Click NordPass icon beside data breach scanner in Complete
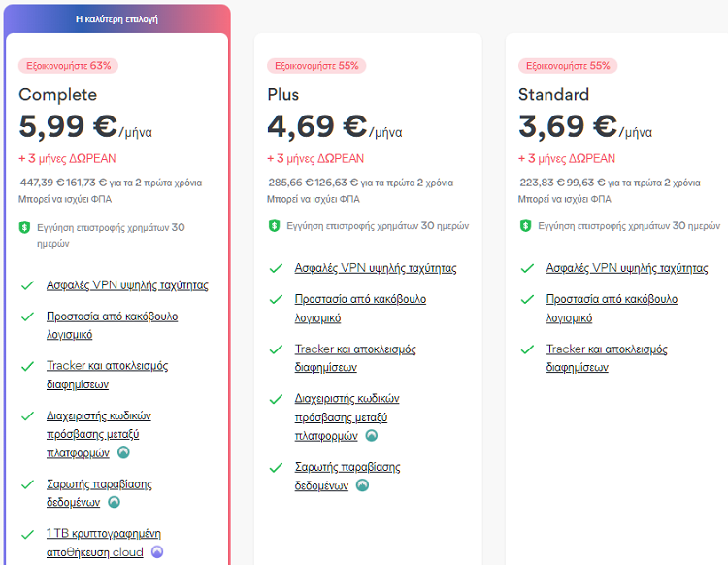This screenshot has width=728, height=565. coord(114,502)
